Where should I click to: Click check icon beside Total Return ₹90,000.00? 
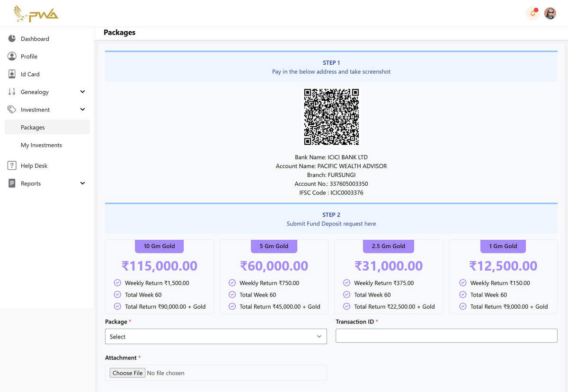pos(117,306)
